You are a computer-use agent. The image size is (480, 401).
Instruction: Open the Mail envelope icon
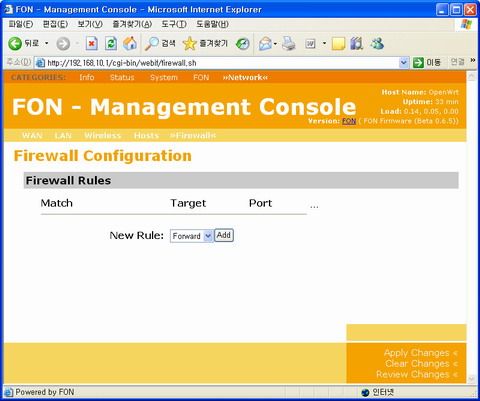pyautogui.click(x=265, y=44)
